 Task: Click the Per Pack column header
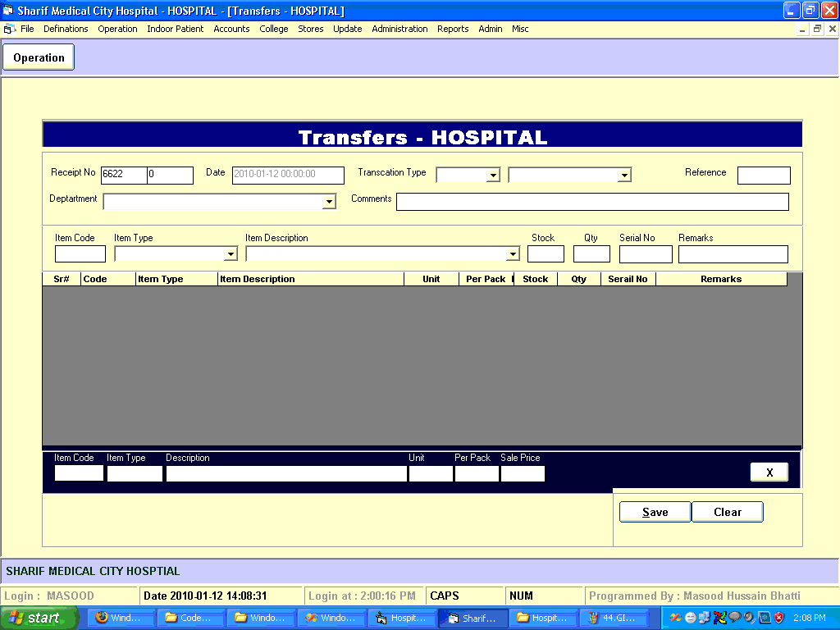click(x=486, y=279)
